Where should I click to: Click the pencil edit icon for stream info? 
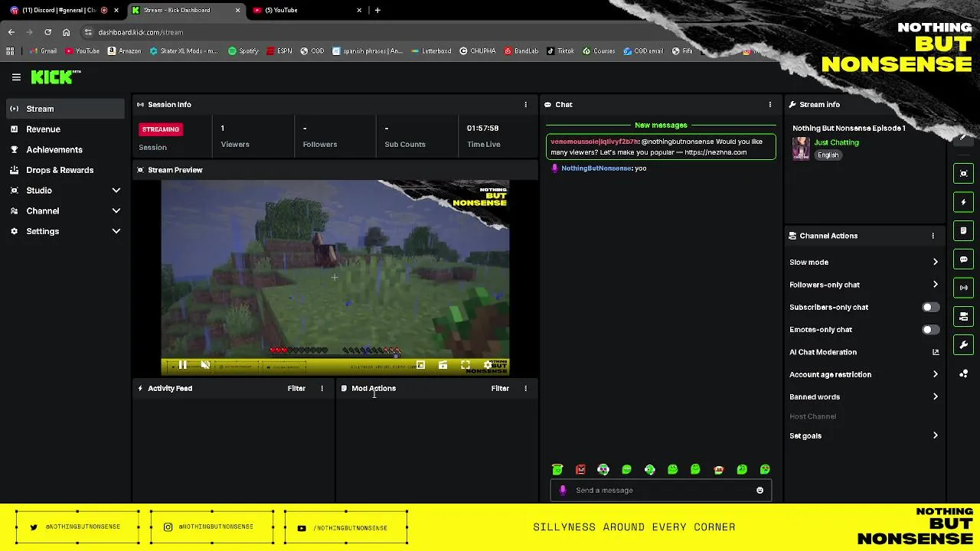964,138
